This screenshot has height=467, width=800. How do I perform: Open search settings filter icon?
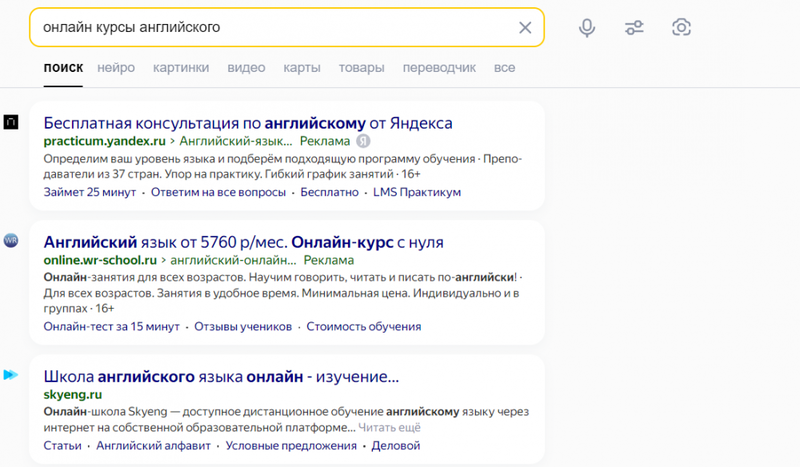click(634, 28)
